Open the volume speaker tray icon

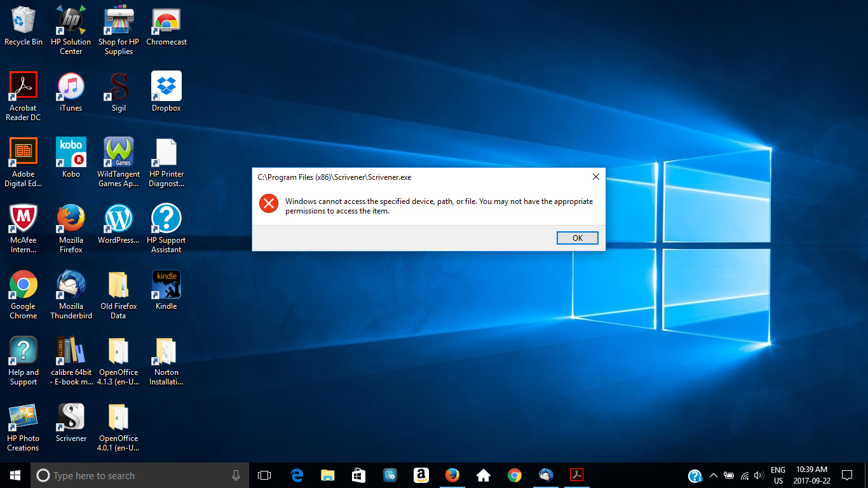(x=758, y=475)
